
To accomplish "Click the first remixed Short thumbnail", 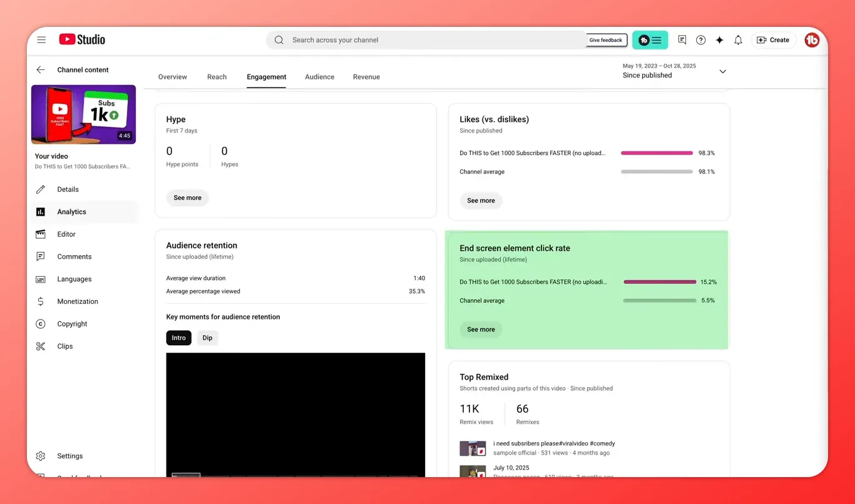I will (x=473, y=448).
